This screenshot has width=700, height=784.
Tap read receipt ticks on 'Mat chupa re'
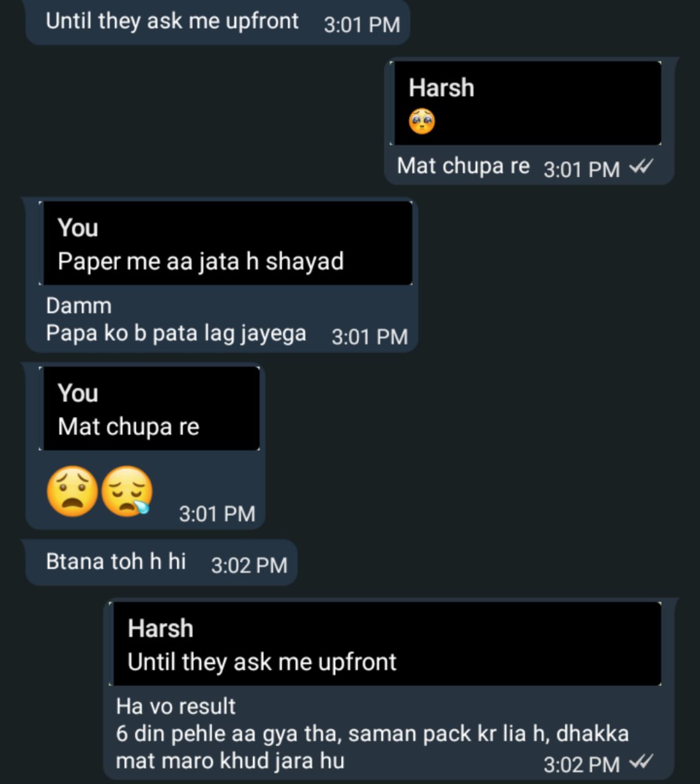[641, 167]
